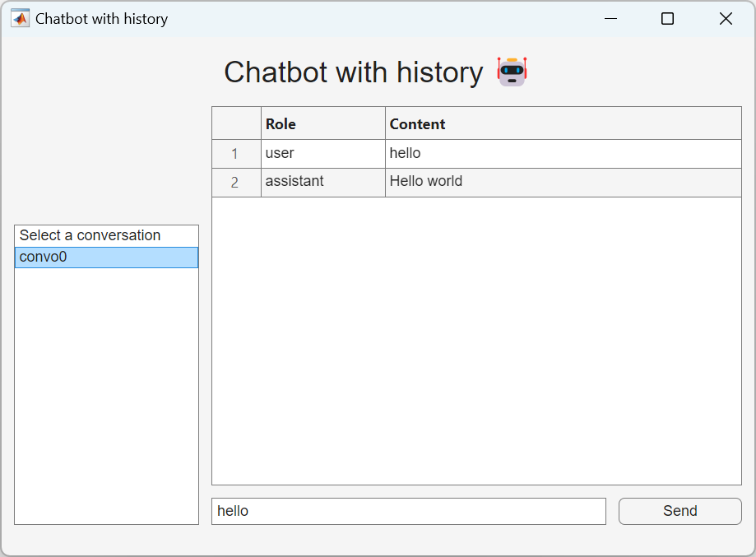Click the empty area below the table rows
Image resolution: width=756 pixels, height=557 pixels.
(x=476, y=341)
